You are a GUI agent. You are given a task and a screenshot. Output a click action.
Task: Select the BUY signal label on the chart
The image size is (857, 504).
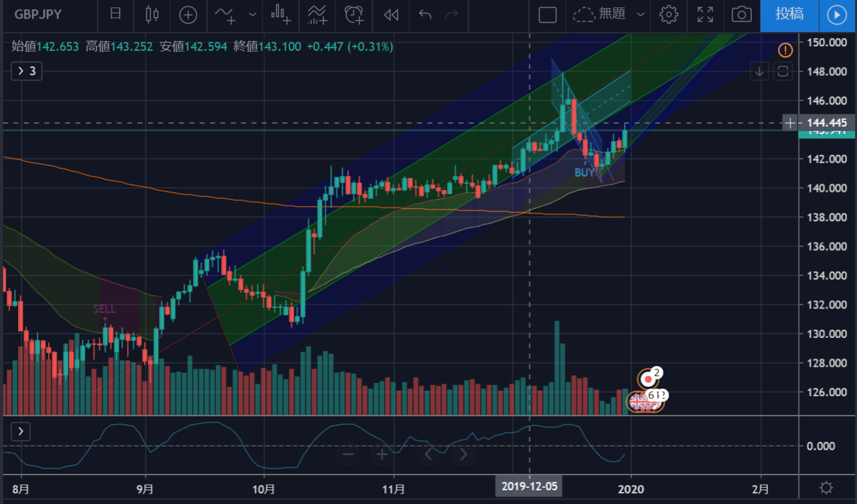pos(584,173)
